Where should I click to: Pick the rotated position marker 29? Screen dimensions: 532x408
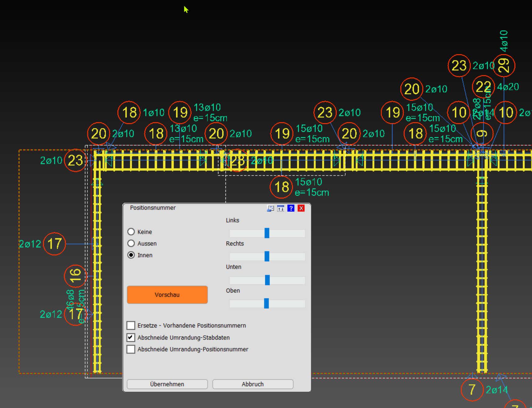pyautogui.click(x=503, y=66)
